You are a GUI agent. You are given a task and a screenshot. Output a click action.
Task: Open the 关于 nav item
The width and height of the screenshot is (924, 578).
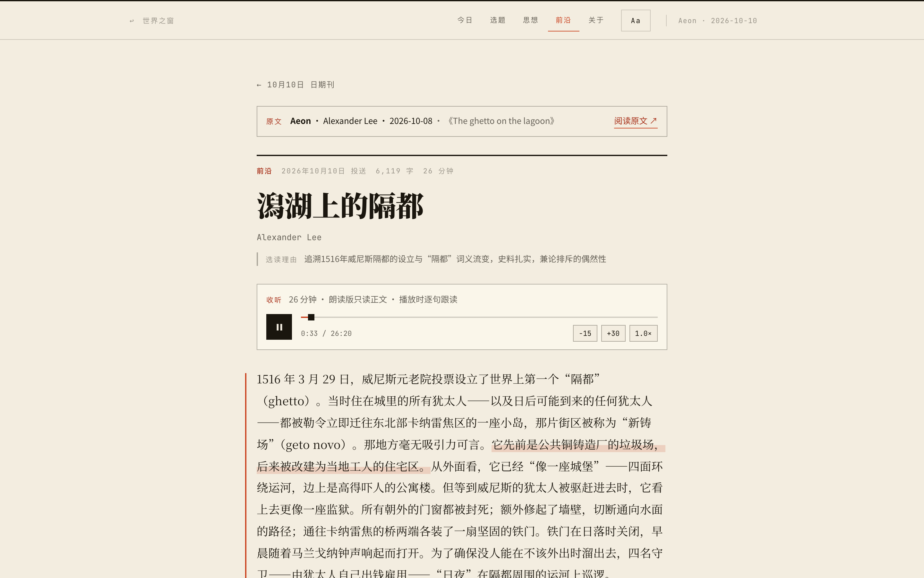point(596,20)
